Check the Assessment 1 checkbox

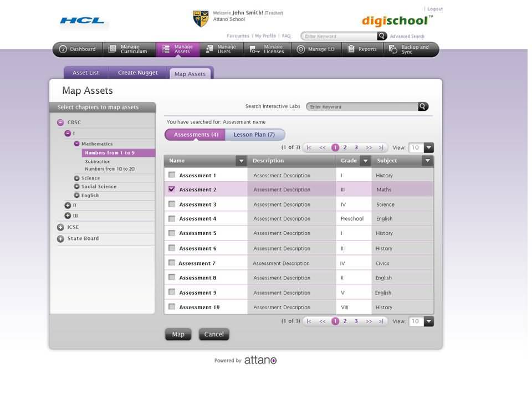172,175
